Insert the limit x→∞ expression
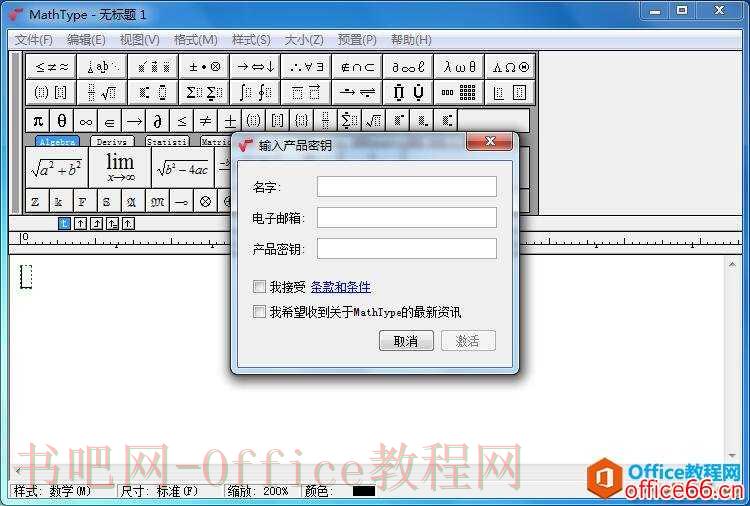 120,167
